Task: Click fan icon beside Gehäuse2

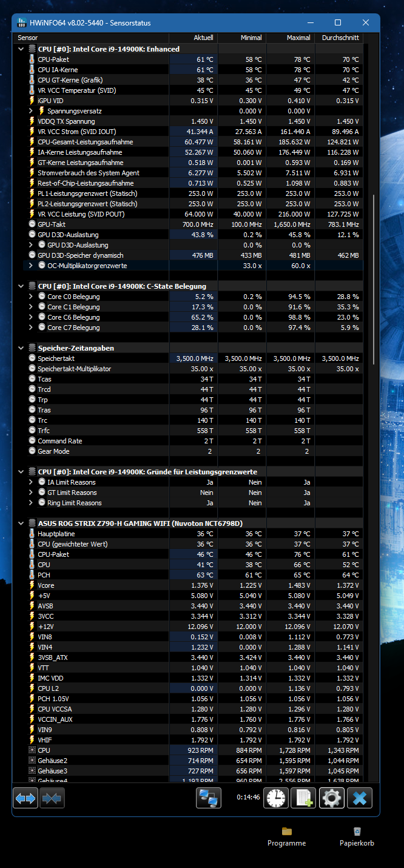Action: click(32, 761)
